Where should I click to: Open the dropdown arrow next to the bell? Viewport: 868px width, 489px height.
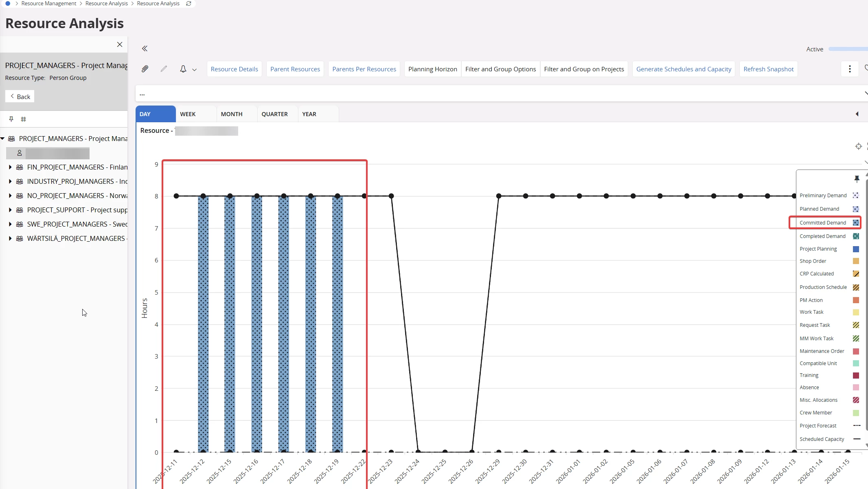coord(195,70)
